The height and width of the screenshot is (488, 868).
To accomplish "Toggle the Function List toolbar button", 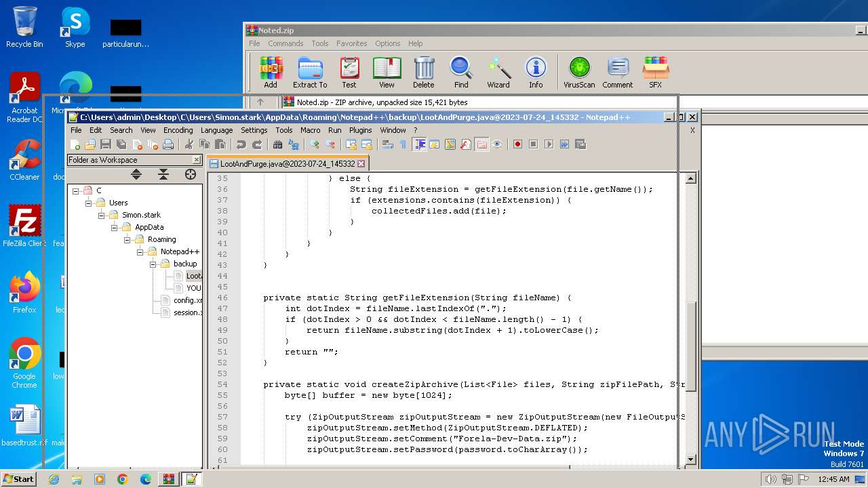I will tap(466, 144).
